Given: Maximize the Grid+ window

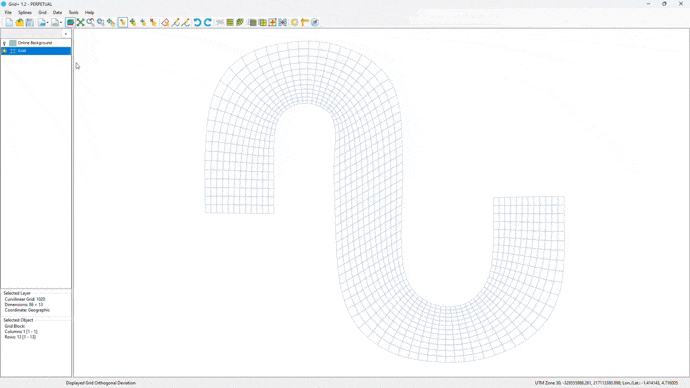Looking at the screenshot, I should (664, 4).
